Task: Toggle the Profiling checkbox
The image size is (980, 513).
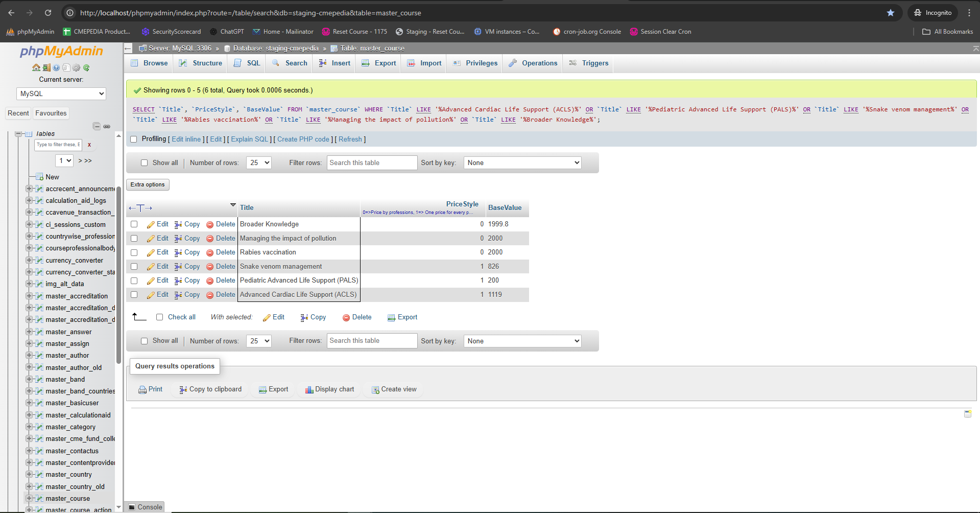Action: click(x=134, y=139)
